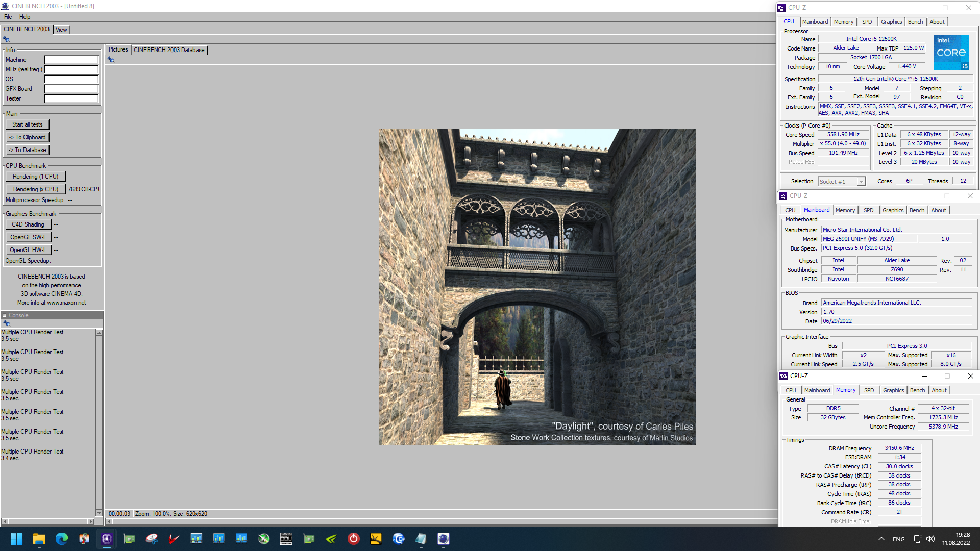Open Graphics tab in the Memory CPU-Z window
The image size is (980, 551).
point(893,390)
